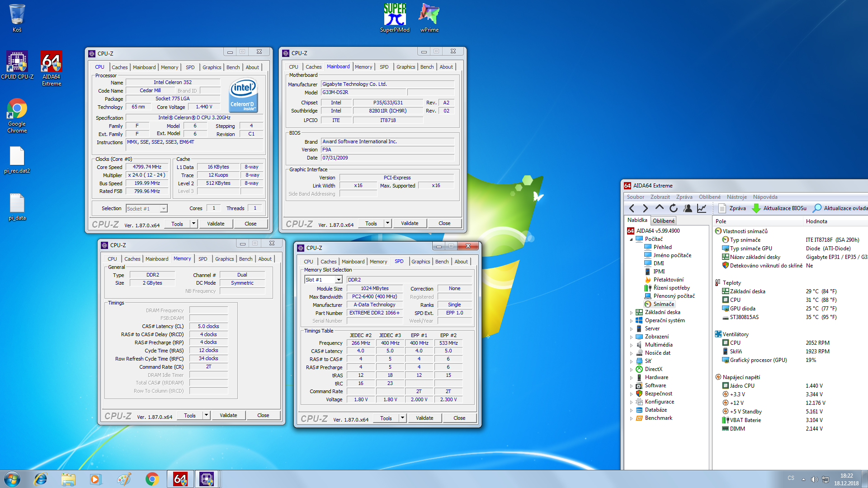Open Tools dropdown arrow in Memory window
The image size is (868, 488).
pyautogui.click(x=206, y=415)
